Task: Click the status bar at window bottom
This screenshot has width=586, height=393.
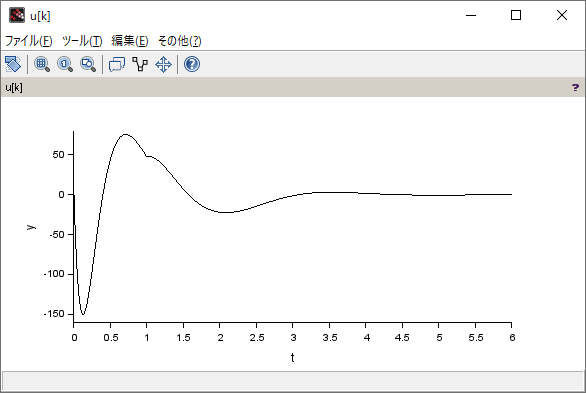Action: (293, 381)
